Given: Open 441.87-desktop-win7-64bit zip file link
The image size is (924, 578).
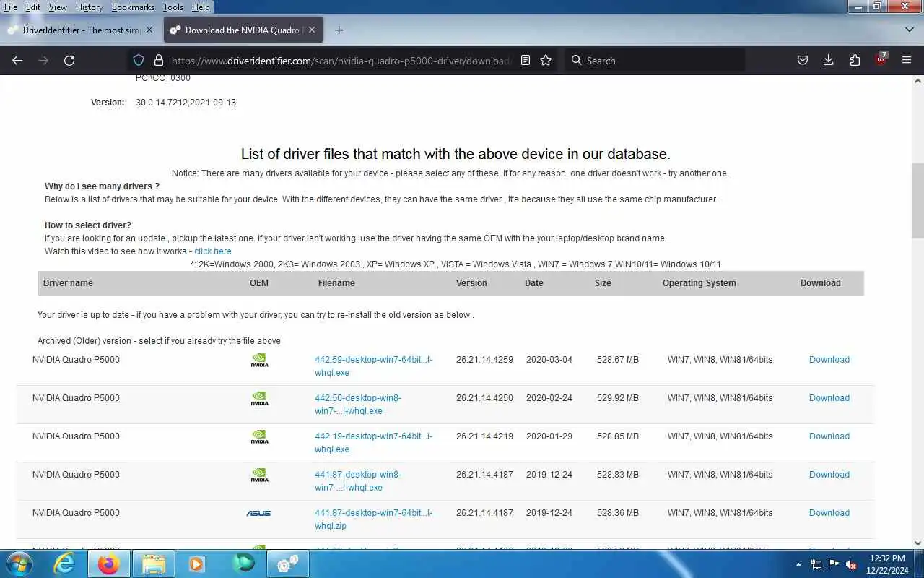Looking at the screenshot, I should pyautogui.click(x=373, y=519).
